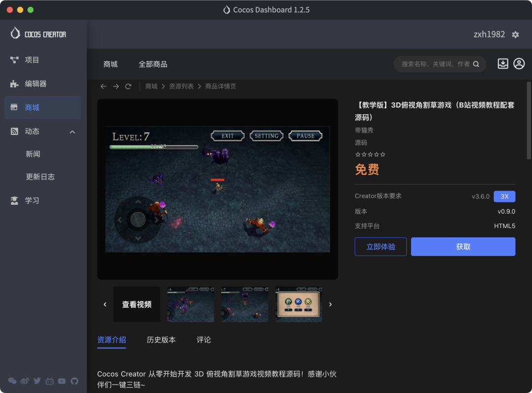Click the 编辑器 puzzle piece icon
The height and width of the screenshot is (393, 532).
[x=14, y=84]
